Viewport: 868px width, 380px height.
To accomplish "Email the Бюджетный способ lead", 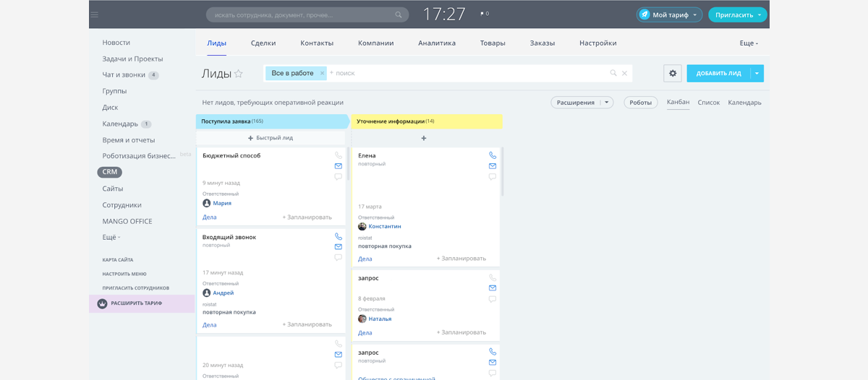I will [339, 166].
